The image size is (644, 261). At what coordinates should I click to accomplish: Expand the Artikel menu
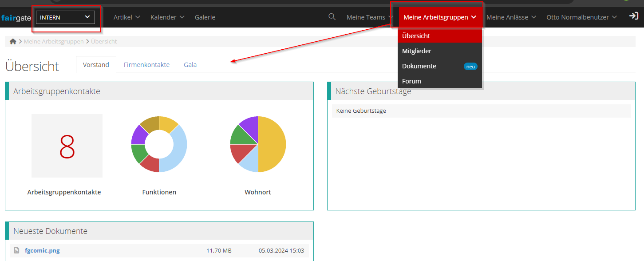[127, 17]
